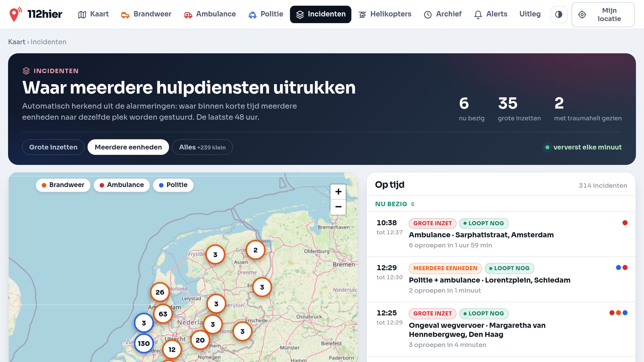Click the map cluster marker 63
Screen dimensions: 644x362
click(x=163, y=314)
